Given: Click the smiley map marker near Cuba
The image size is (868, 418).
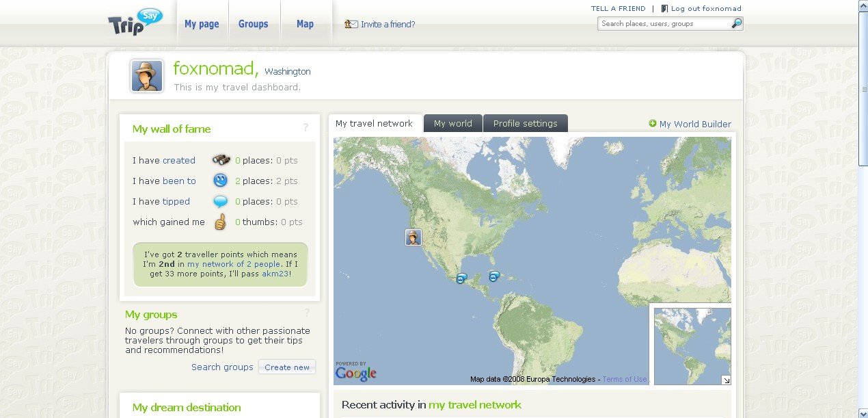Looking at the screenshot, I should [493, 276].
